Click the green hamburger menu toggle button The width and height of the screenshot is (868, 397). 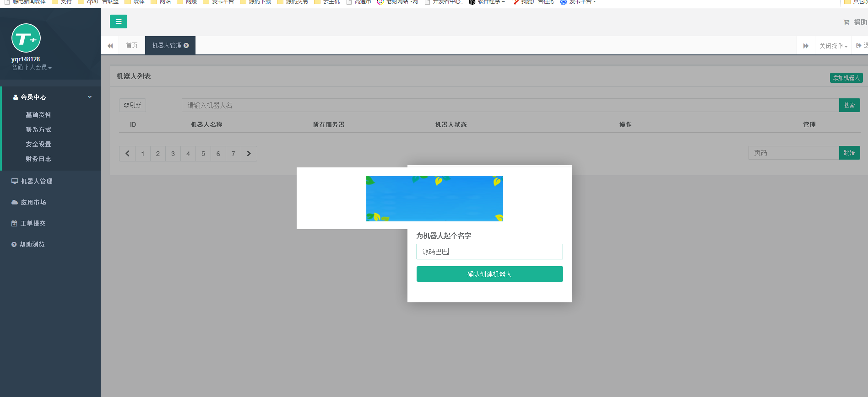tap(118, 21)
